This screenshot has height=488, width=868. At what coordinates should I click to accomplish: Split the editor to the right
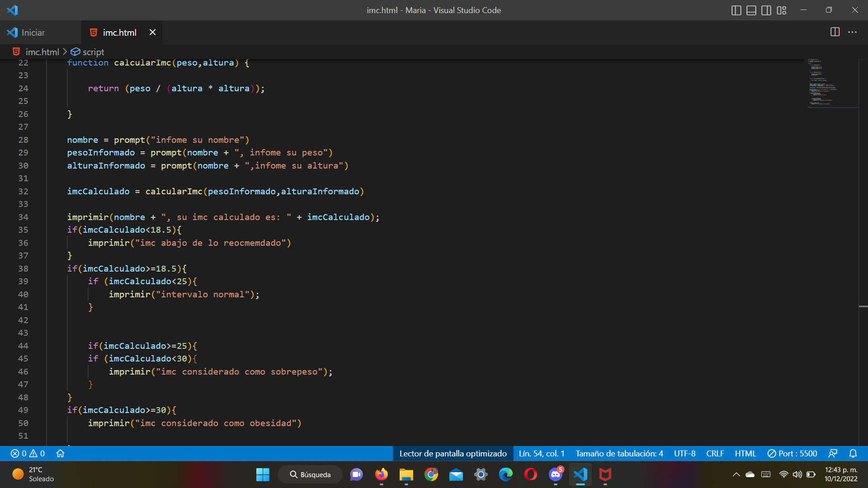[835, 32]
